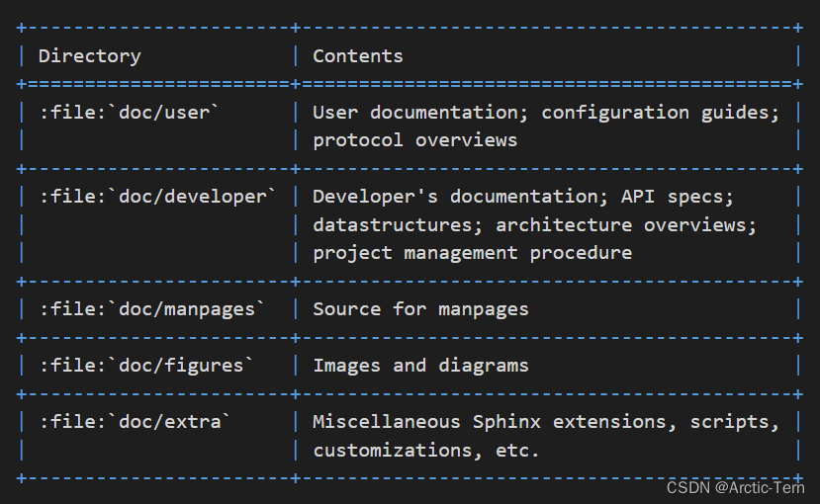Click the double-line header separator row
Screen dimensions: 820x504
[410, 84]
